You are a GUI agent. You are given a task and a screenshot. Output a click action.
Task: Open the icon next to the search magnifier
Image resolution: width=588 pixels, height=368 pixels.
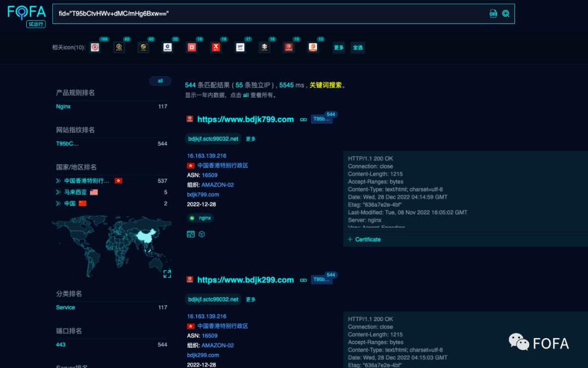click(493, 14)
